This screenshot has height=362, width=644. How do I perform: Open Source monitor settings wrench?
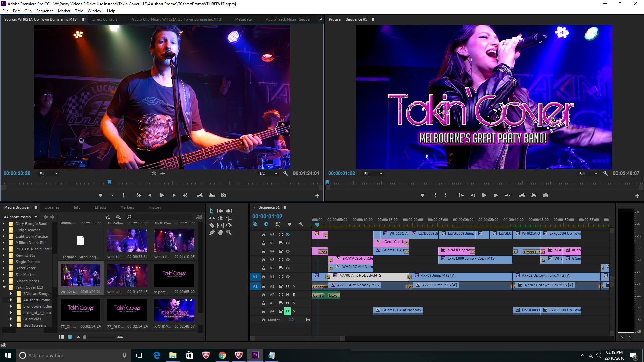(285, 173)
